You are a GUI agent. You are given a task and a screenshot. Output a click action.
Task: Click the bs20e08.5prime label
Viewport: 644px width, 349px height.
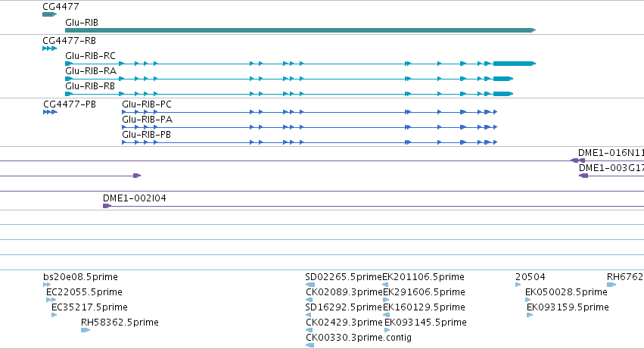[x=80, y=276]
